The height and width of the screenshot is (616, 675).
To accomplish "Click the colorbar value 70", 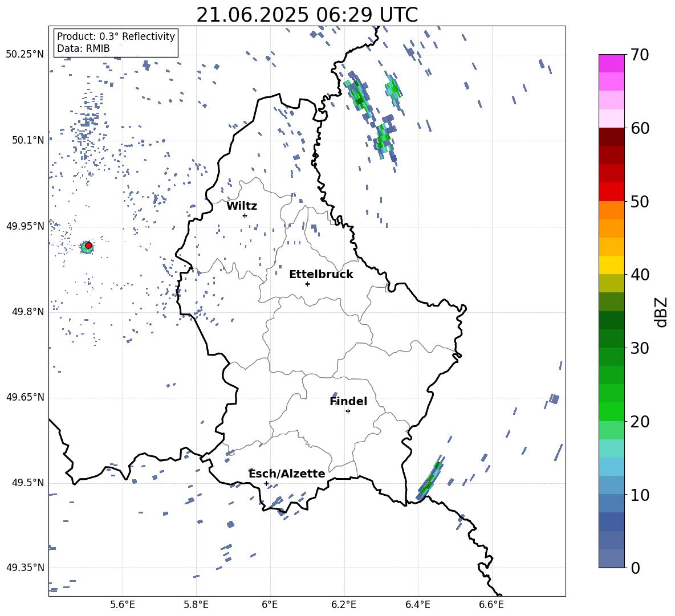I will coord(640,55).
